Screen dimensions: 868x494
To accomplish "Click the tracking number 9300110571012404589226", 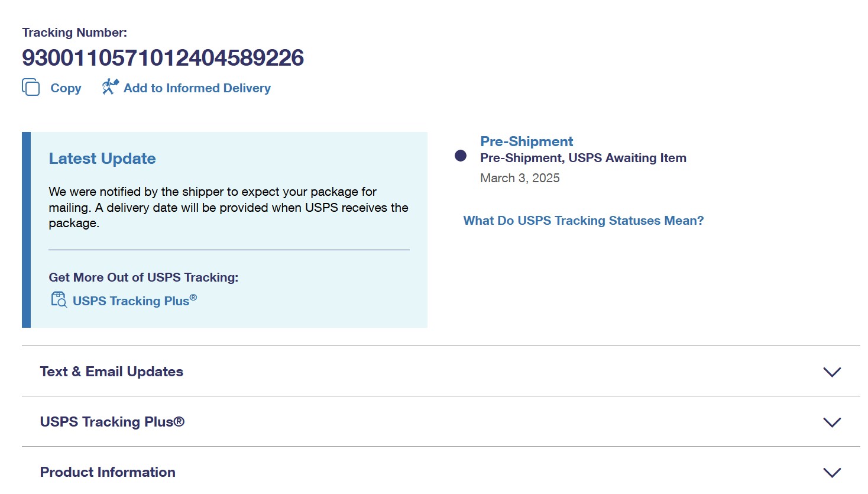I will click(163, 58).
